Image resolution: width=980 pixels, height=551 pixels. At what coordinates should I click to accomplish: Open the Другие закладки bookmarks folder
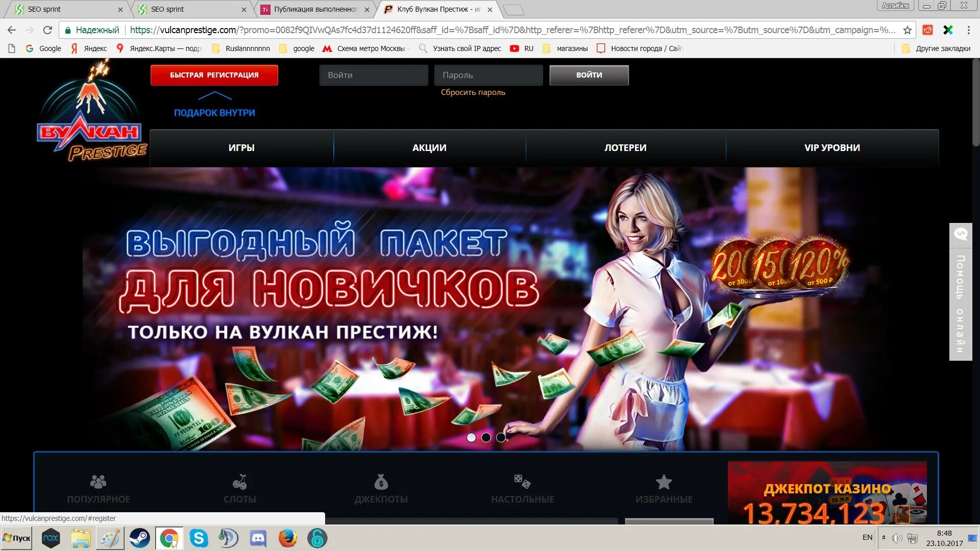(937, 48)
